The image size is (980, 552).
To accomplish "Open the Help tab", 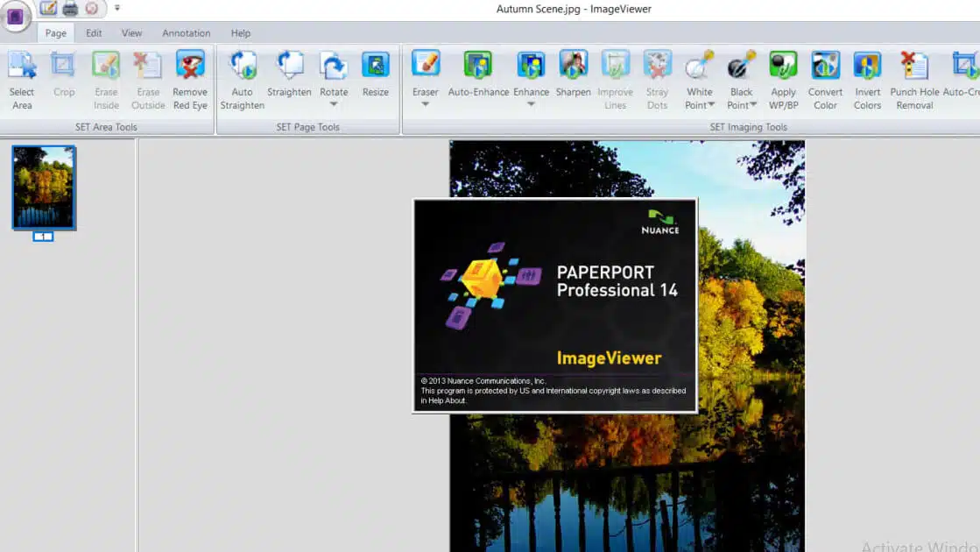I will click(241, 33).
